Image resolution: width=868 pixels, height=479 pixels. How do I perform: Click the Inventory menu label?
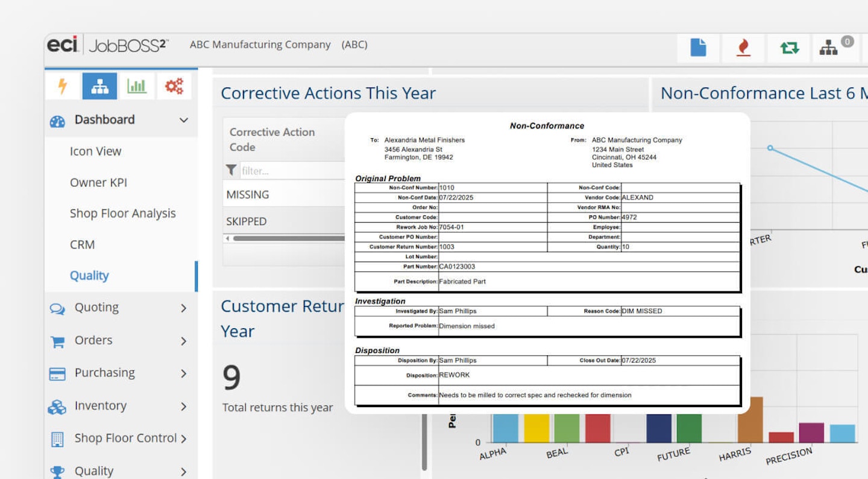click(101, 406)
